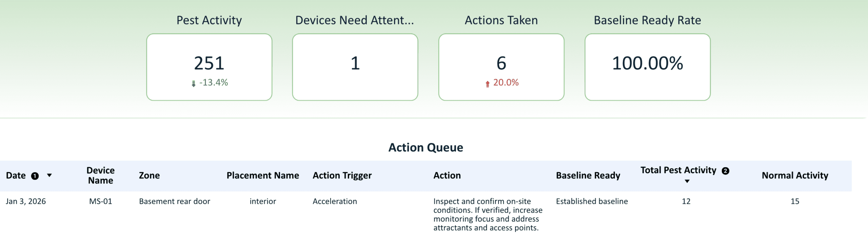Select the Action Trigger column header
The image size is (868, 237).
tap(342, 176)
